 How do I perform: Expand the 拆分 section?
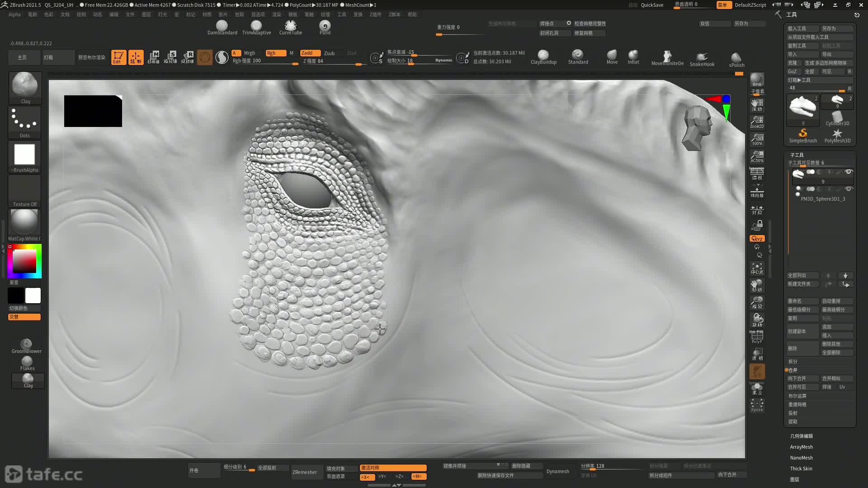pos(793,361)
